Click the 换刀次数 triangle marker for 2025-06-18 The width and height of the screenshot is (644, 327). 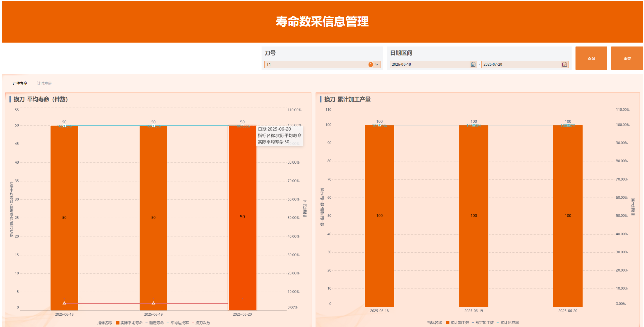tap(64, 303)
